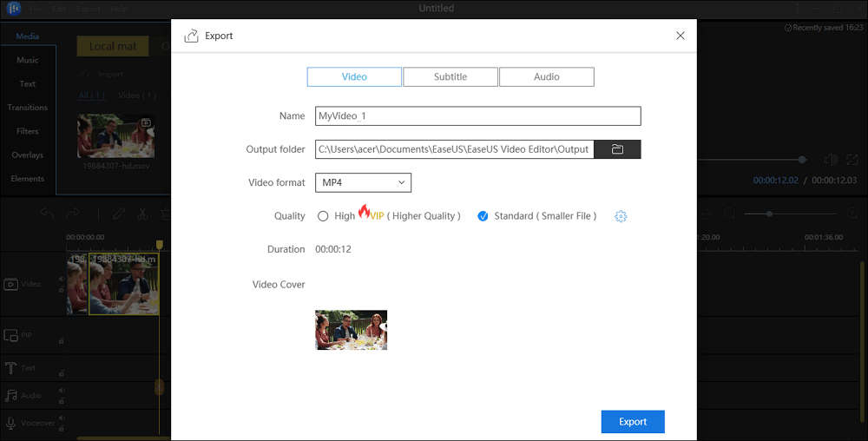Click the blue Export button
The image size is (868, 441).
tap(633, 422)
